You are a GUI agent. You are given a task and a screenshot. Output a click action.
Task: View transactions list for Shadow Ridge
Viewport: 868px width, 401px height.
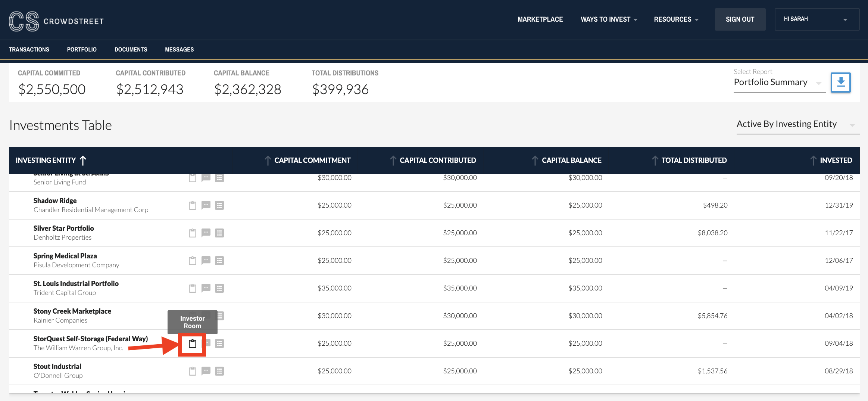219,205
